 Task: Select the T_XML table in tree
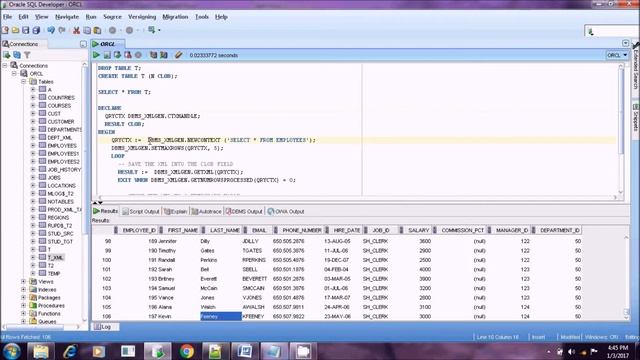(x=56, y=258)
